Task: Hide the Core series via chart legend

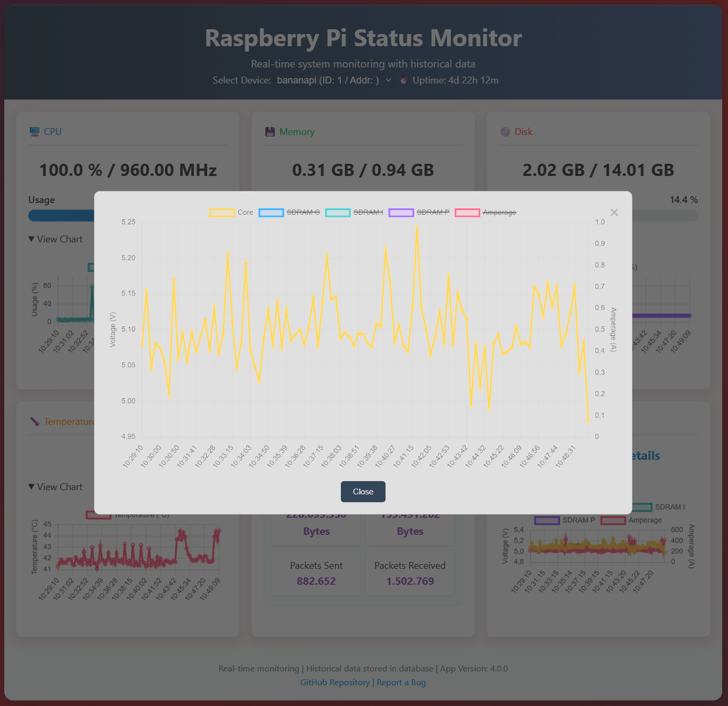Action: pos(234,212)
